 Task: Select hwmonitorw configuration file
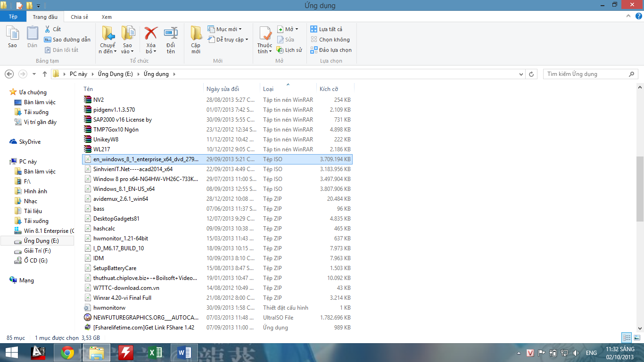pyautogui.click(x=217, y=308)
